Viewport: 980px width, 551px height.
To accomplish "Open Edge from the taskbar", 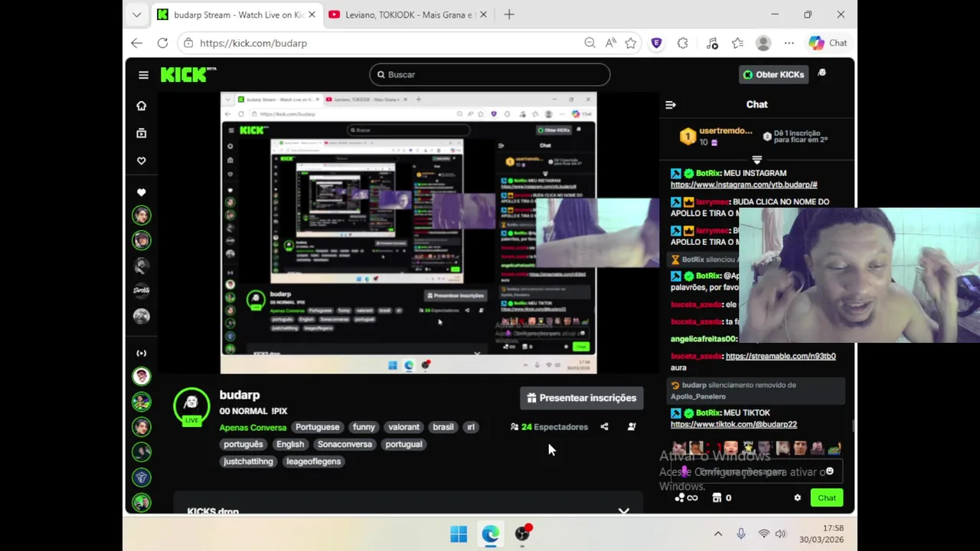I will [491, 534].
